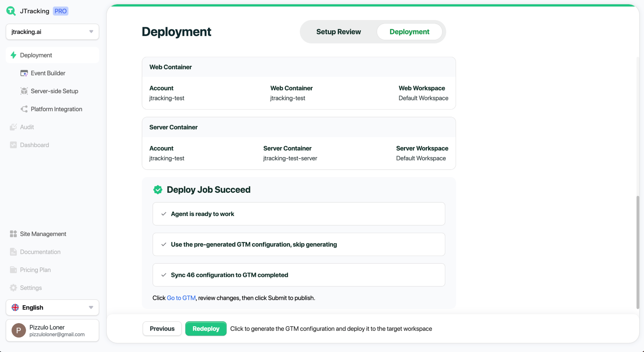The height and width of the screenshot is (352, 644).
Task: Follow the Go to GTM link
Action: [181, 298]
